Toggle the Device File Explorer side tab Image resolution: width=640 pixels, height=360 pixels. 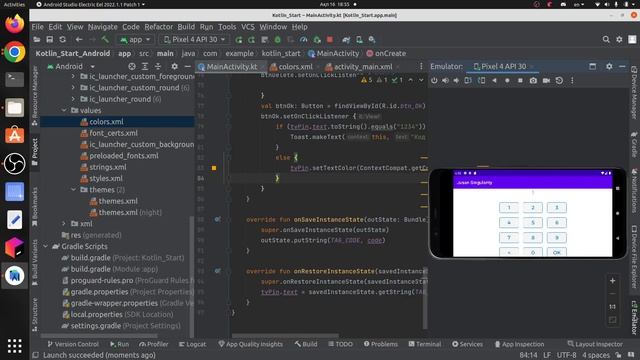pos(634,258)
